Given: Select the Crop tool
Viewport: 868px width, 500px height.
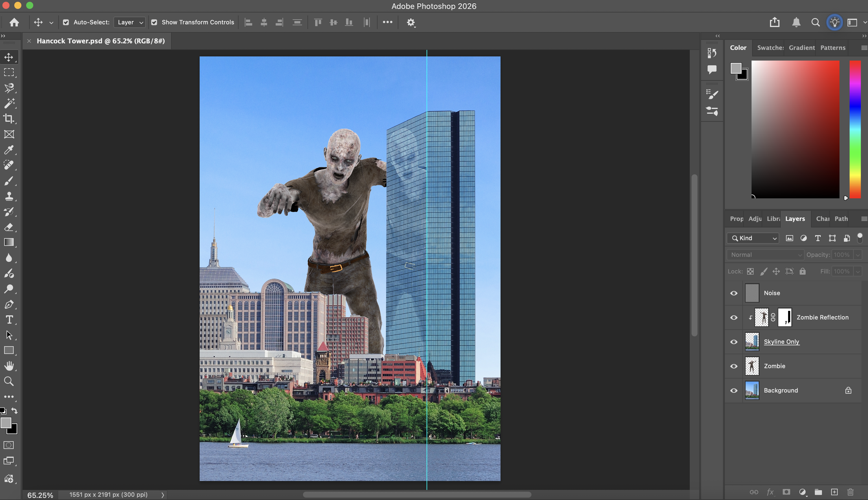Looking at the screenshot, I should (9, 119).
